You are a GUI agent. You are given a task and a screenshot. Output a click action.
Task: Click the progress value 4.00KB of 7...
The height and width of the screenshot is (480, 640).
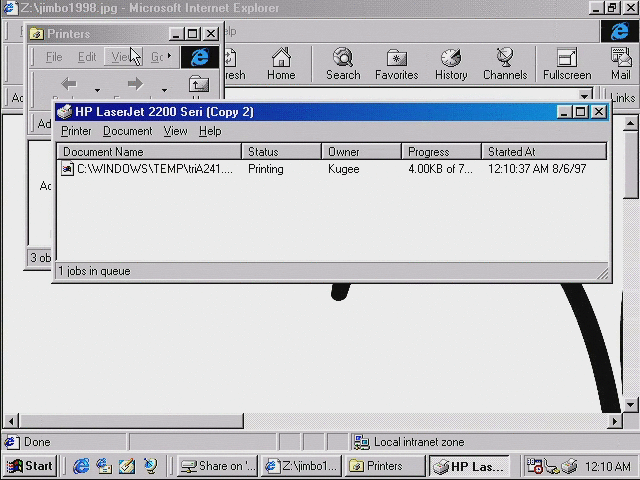[440, 169]
